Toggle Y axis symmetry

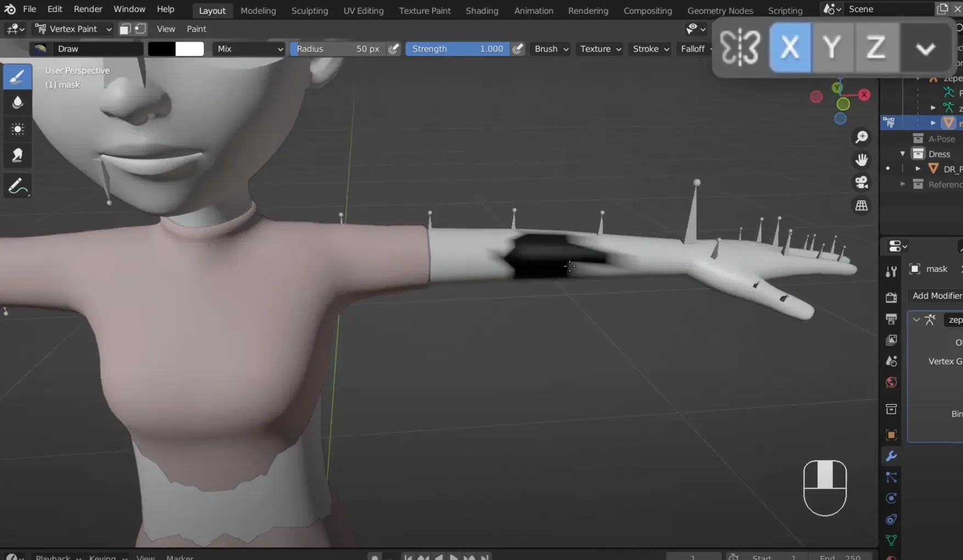pyautogui.click(x=833, y=48)
